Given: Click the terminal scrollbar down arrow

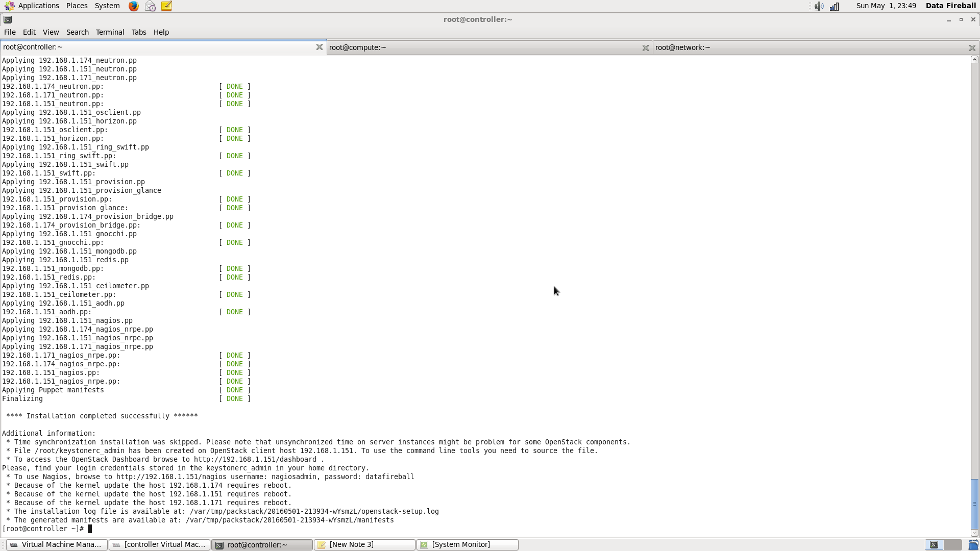Looking at the screenshot, I should coord(974,534).
